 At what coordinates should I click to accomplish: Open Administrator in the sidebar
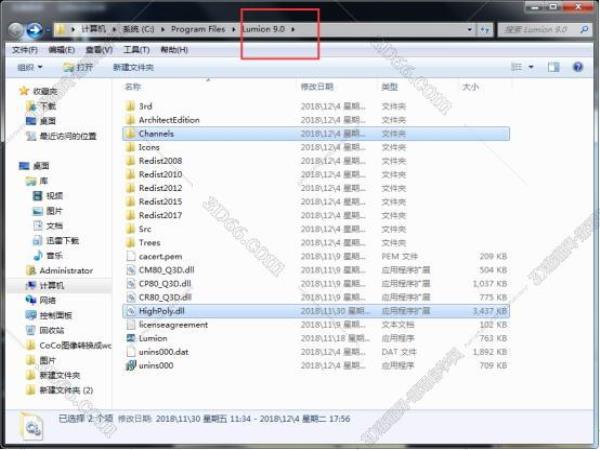[x=66, y=271]
